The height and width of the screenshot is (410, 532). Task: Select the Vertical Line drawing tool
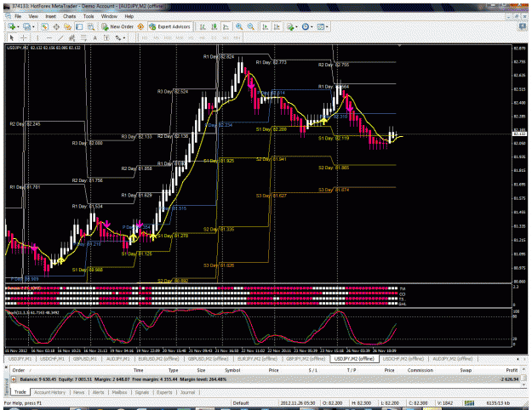[x=37, y=37]
